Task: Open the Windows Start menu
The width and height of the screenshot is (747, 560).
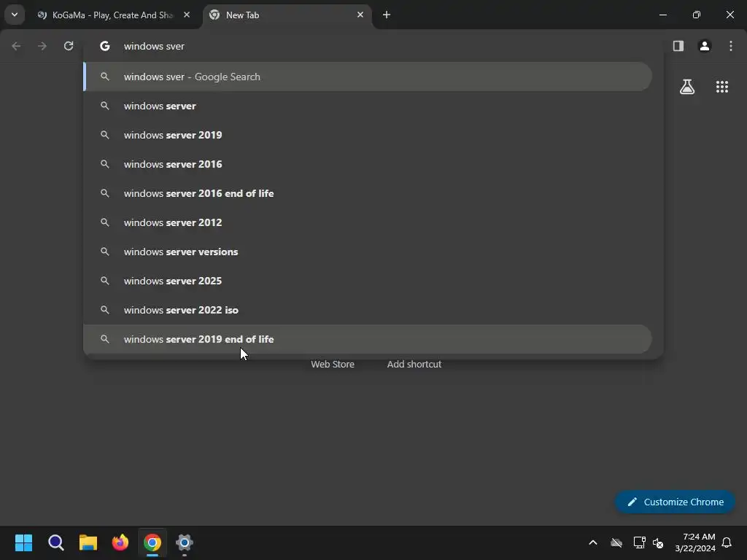Action: pyautogui.click(x=24, y=542)
